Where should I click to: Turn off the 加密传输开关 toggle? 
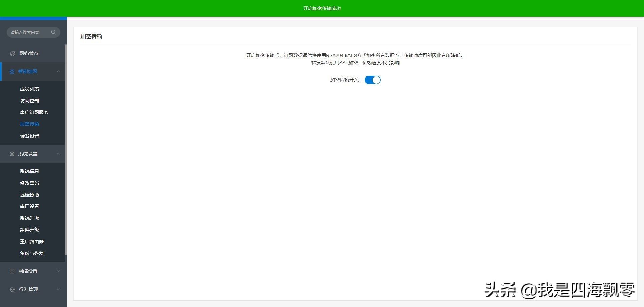point(372,80)
